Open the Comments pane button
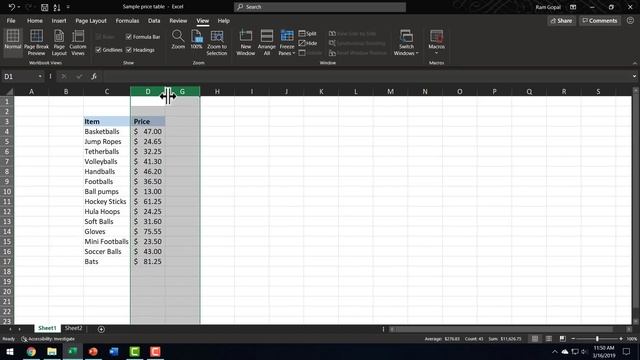Screen dimensions: 640x360 click(x=600, y=21)
